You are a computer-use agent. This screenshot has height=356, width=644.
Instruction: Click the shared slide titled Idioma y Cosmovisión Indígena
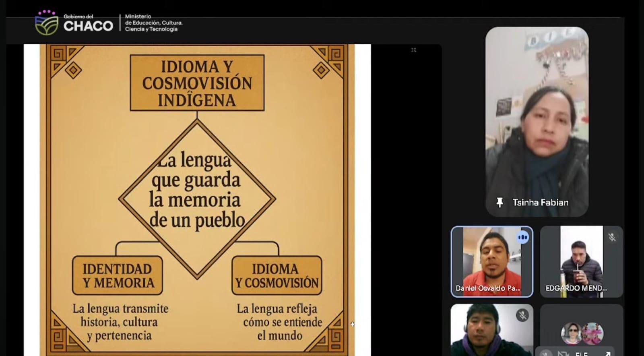click(197, 199)
